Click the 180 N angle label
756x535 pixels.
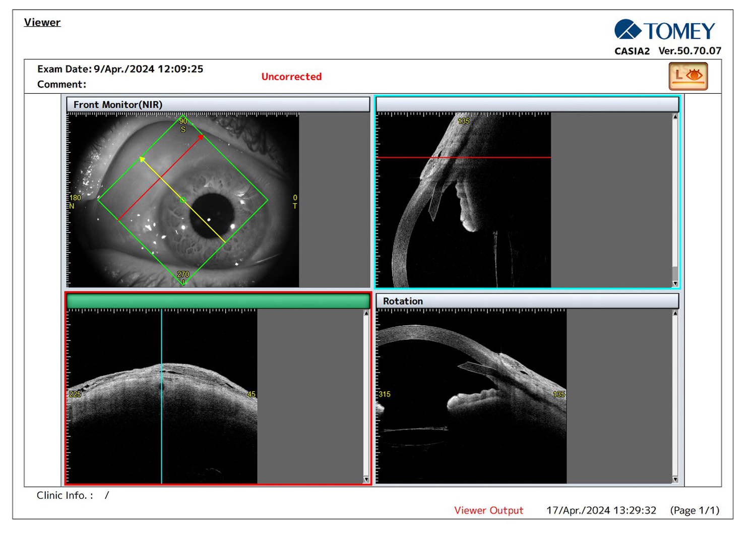pos(75,202)
